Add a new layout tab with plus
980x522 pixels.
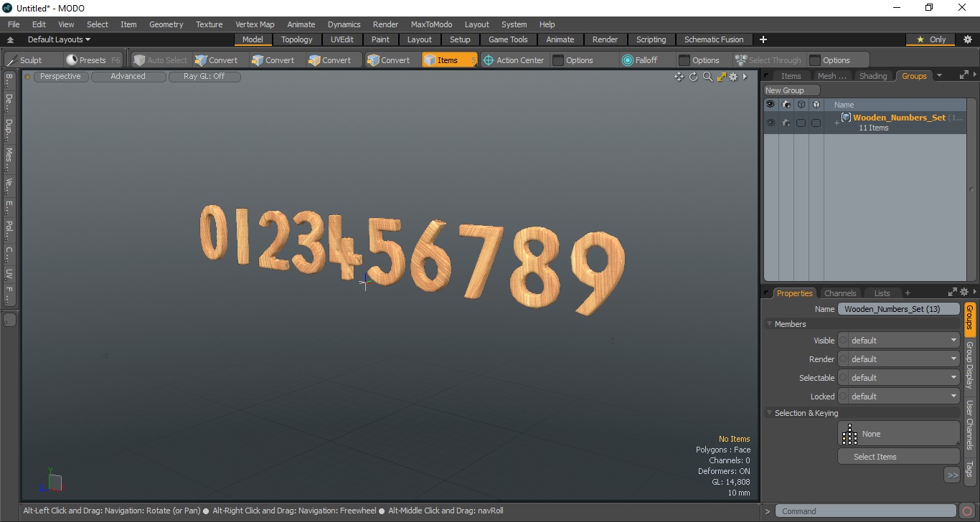[763, 39]
